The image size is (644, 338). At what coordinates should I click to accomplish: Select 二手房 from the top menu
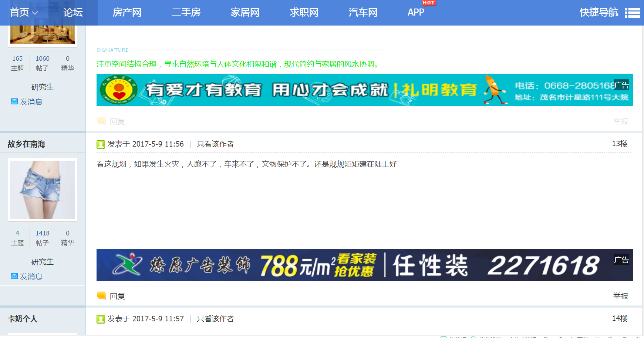click(x=186, y=13)
